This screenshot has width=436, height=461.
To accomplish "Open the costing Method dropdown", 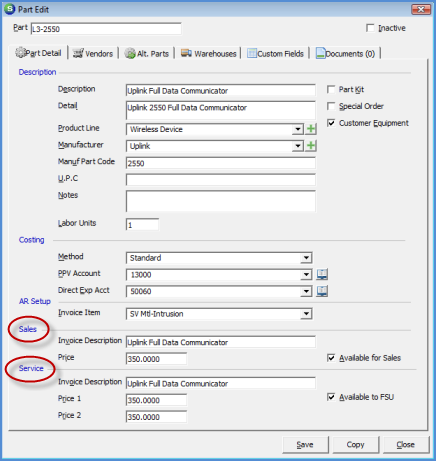I will pyautogui.click(x=306, y=258).
